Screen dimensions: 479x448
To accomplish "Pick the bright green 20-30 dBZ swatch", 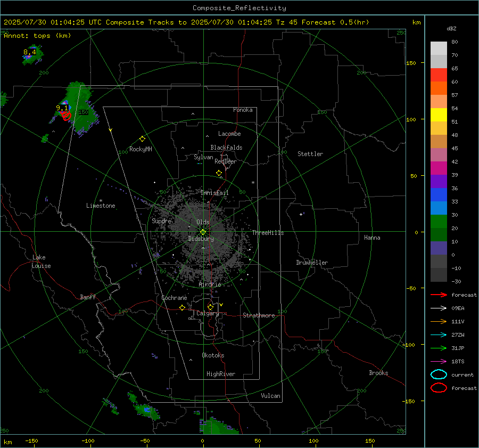I will pyautogui.click(x=439, y=222).
